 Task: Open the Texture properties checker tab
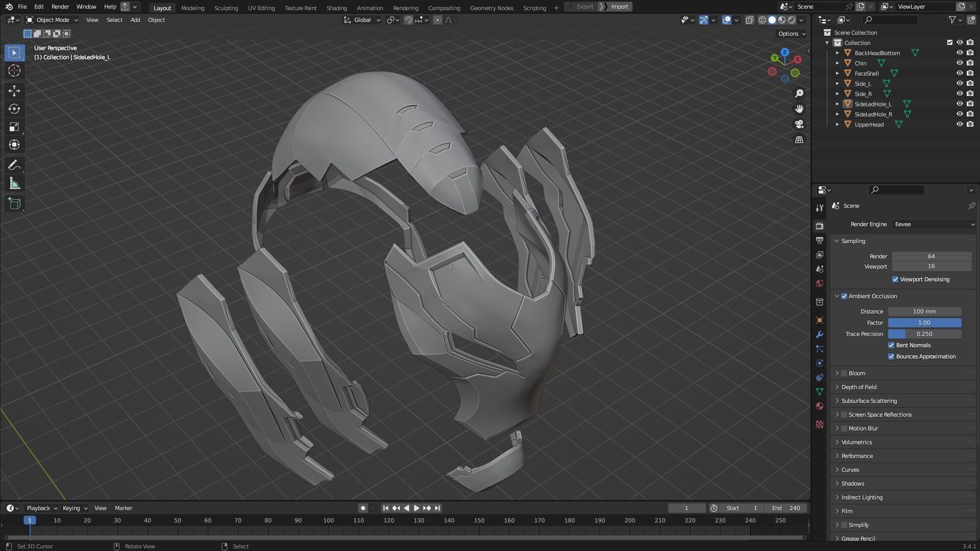[x=820, y=424]
